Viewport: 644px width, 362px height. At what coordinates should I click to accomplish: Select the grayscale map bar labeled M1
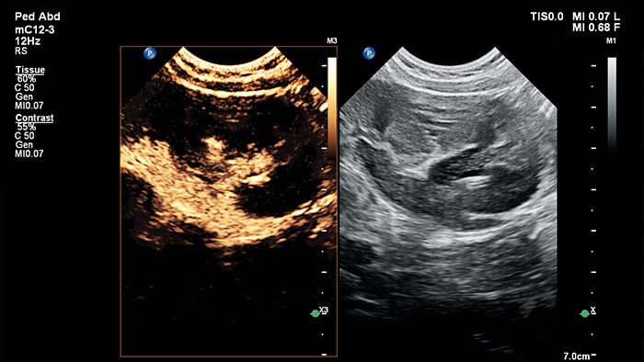tap(612, 105)
